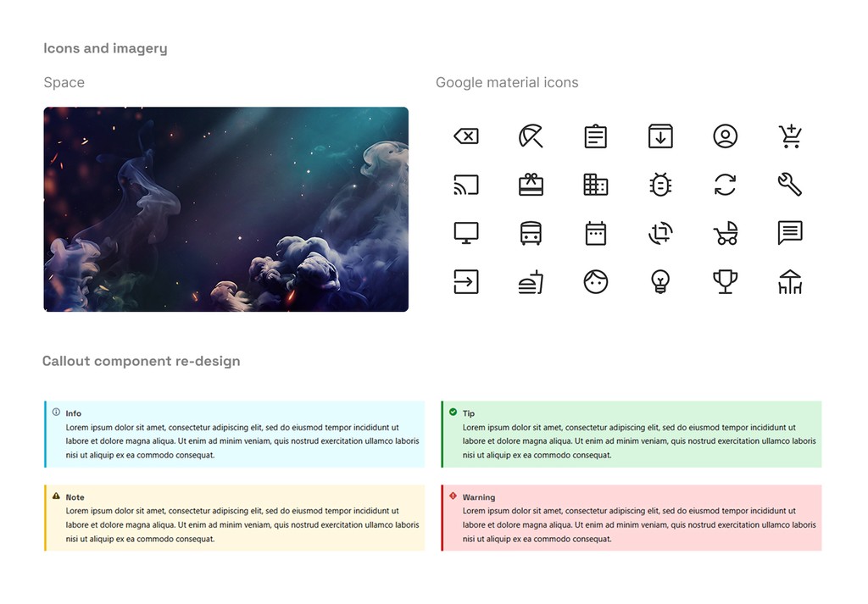The height and width of the screenshot is (604, 868).
Task: Click the trophy icon
Action: pyautogui.click(x=726, y=281)
